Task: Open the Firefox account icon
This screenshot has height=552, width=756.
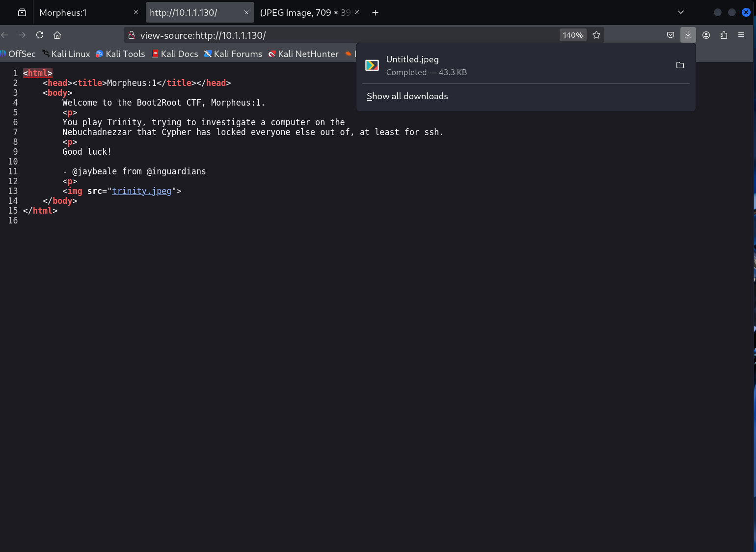Action: pyautogui.click(x=706, y=35)
